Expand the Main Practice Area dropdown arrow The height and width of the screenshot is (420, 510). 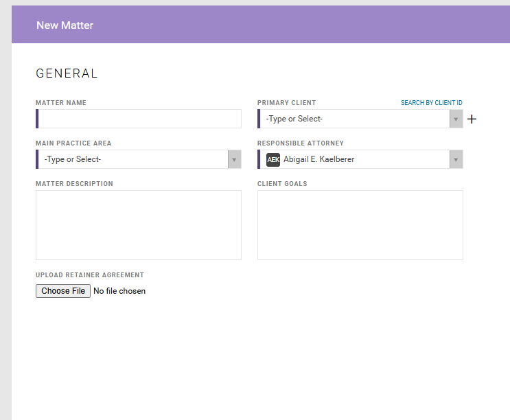tap(234, 159)
